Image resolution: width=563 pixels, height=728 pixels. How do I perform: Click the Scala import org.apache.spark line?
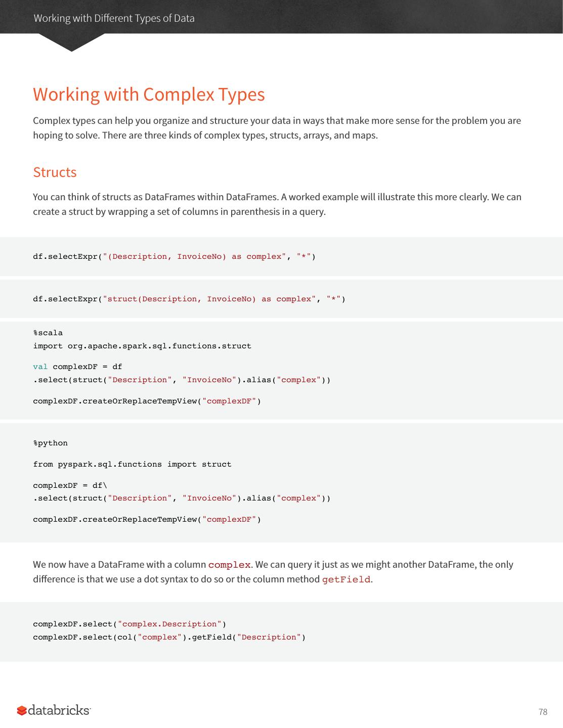tap(142, 346)
